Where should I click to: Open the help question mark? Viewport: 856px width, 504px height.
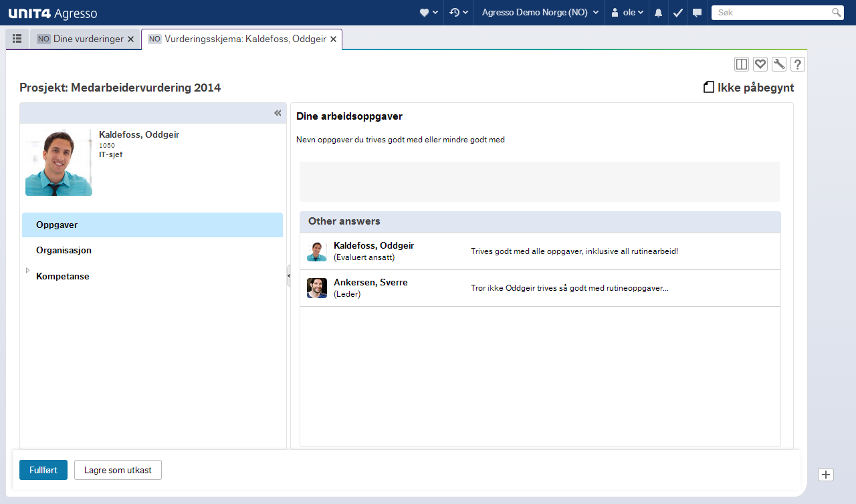[797, 64]
